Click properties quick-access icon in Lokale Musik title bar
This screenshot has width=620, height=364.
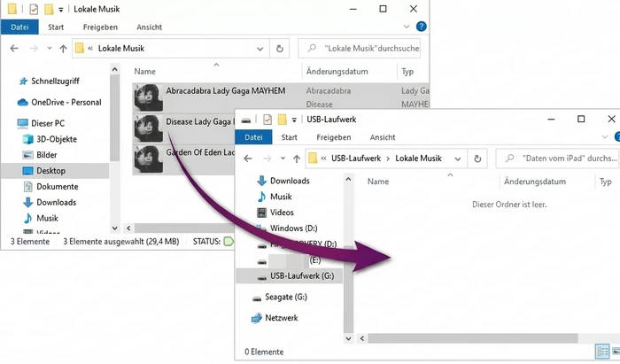coord(34,9)
